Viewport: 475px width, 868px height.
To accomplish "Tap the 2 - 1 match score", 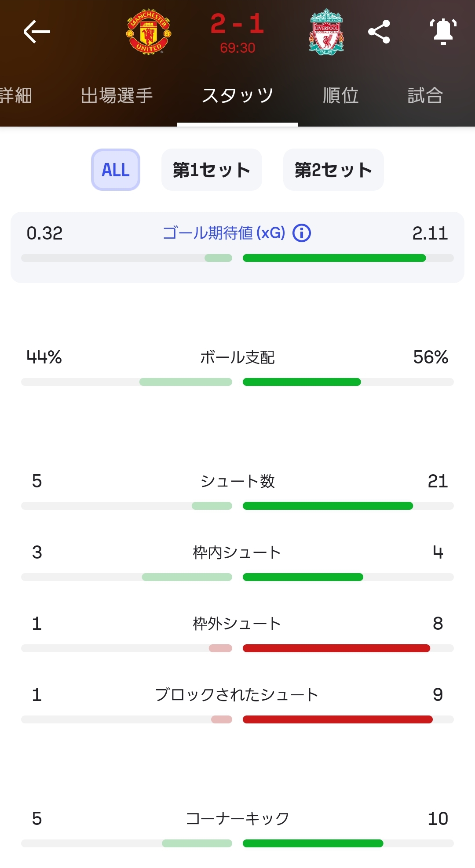I will (237, 24).
